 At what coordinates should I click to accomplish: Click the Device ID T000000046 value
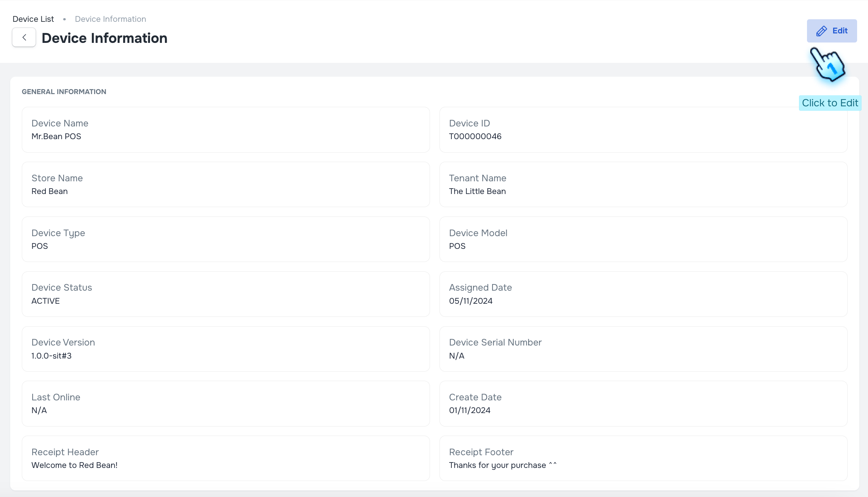pyautogui.click(x=475, y=137)
